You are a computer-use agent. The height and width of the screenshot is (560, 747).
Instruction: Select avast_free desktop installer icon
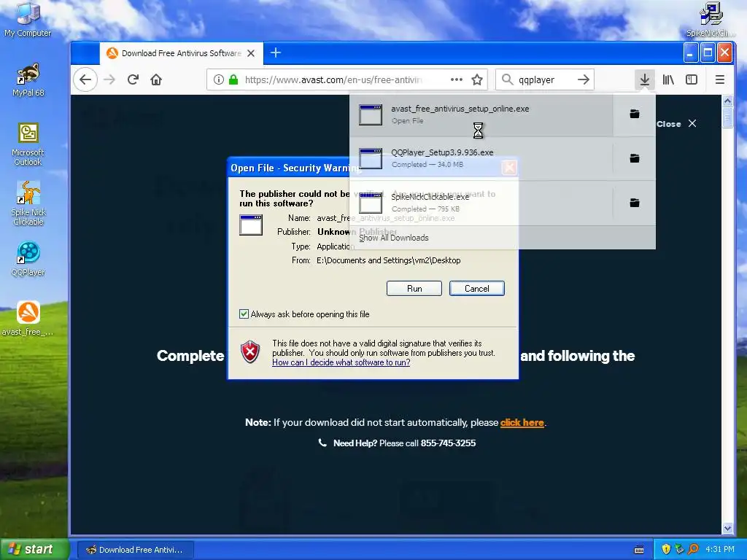pyautogui.click(x=28, y=318)
